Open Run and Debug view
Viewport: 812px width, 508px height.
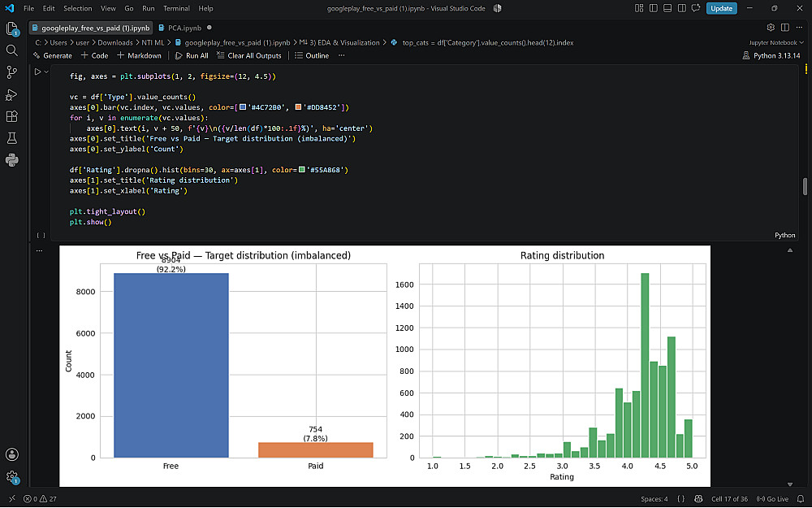tap(11, 94)
